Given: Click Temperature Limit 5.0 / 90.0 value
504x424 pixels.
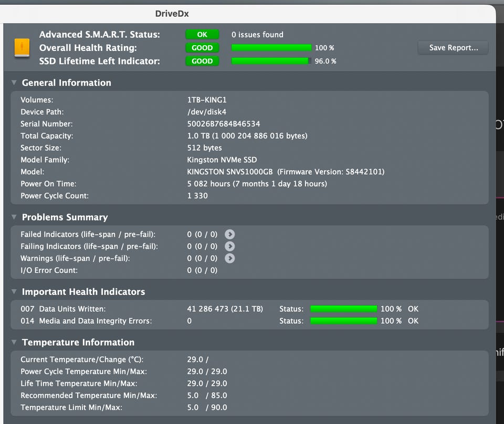Looking at the screenshot, I should 207,407.
